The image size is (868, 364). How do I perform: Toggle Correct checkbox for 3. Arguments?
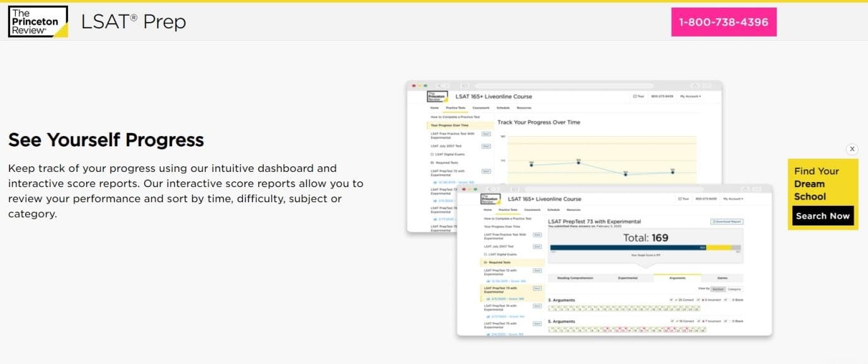click(672, 300)
